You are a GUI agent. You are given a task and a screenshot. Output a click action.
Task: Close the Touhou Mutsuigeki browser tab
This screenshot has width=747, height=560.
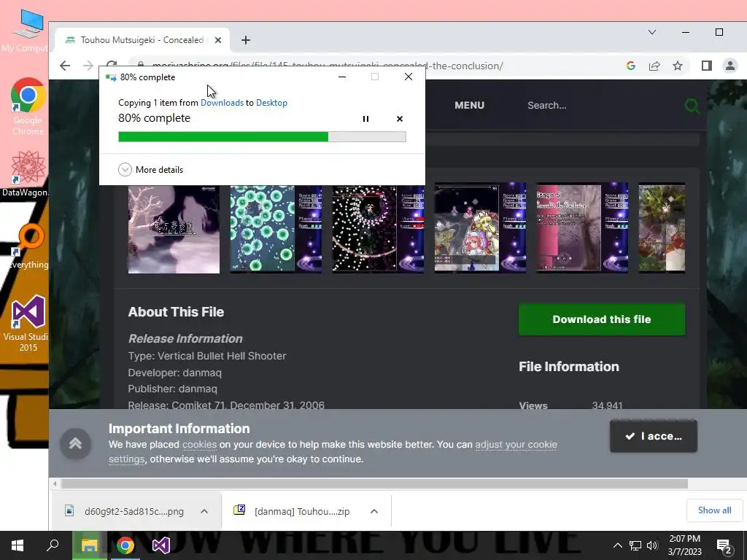pyautogui.click(x=217, y=40)
